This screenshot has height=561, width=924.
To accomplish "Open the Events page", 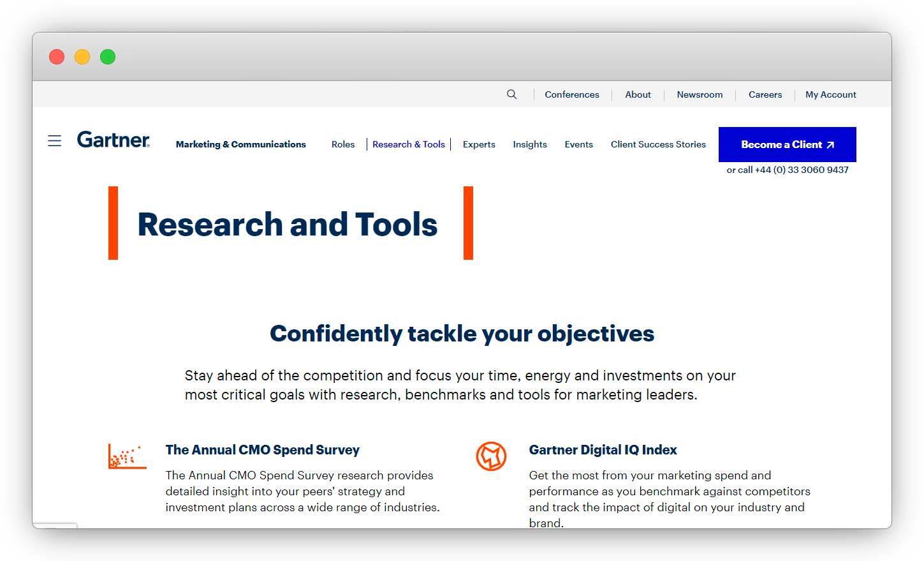I will (578, 144).
